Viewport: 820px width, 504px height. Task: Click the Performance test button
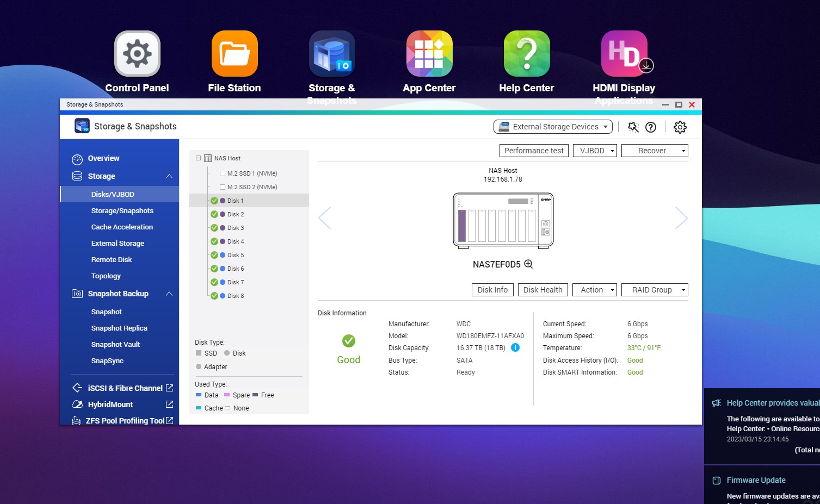click(533, 151)
